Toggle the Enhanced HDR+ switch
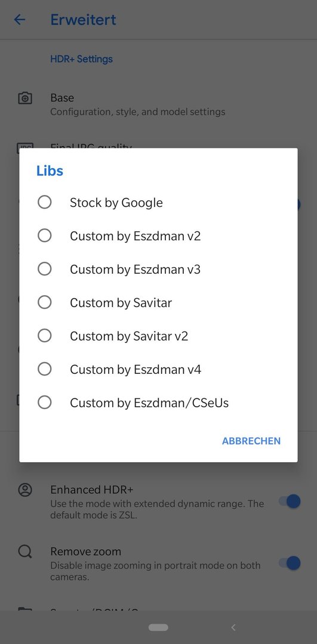The height and width of the screenshot is (644, 317). pos(290,501)
